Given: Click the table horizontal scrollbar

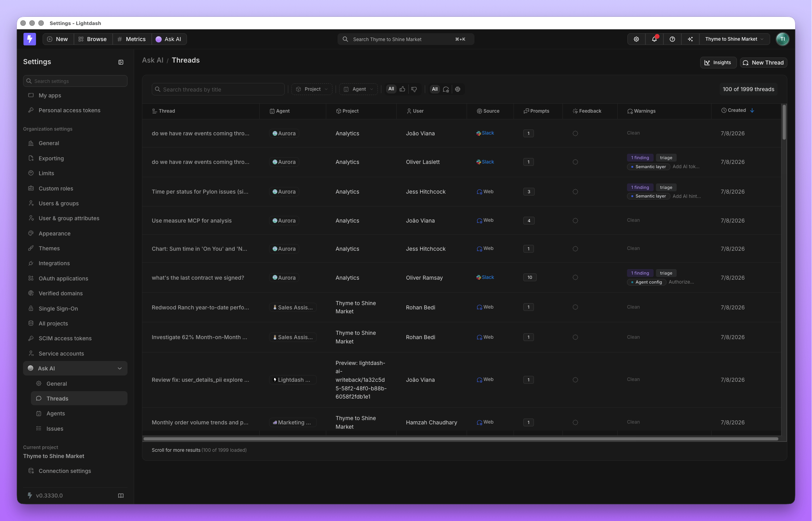Looking at the screenshot, I should 461,439.
